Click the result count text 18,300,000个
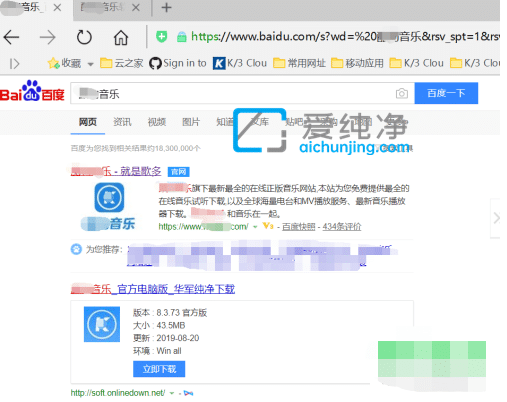This screenshot has width=507, height=402. pos(136,148)
